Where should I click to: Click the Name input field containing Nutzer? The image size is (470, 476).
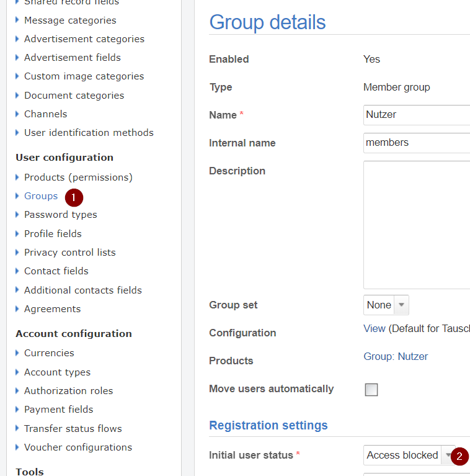(x=417, y=115)
